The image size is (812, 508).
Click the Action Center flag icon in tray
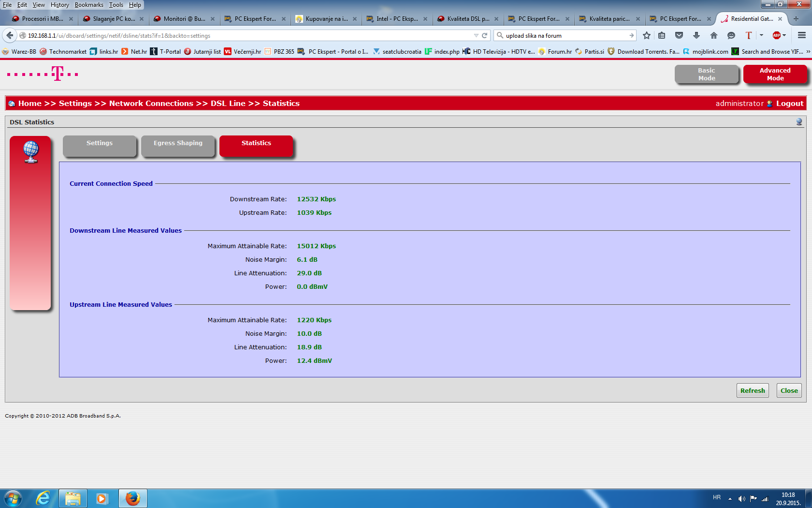pos(754,499)
